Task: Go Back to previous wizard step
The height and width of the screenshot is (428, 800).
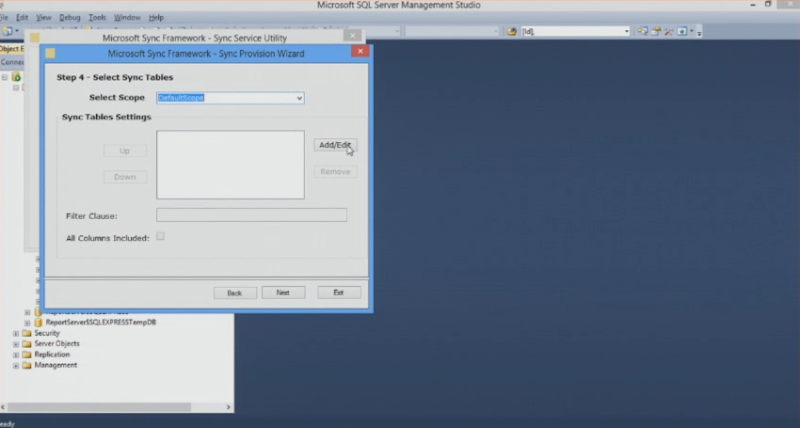Action: click(235, 293)
